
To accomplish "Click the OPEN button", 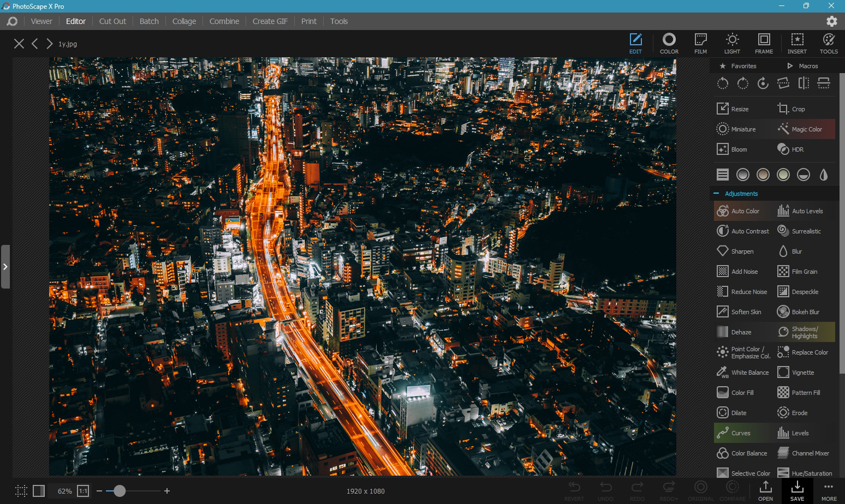I will [765, 490].
